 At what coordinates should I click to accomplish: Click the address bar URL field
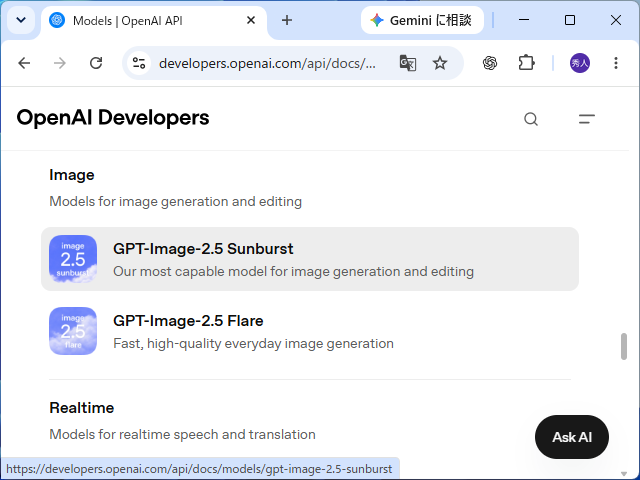[267, 63]
